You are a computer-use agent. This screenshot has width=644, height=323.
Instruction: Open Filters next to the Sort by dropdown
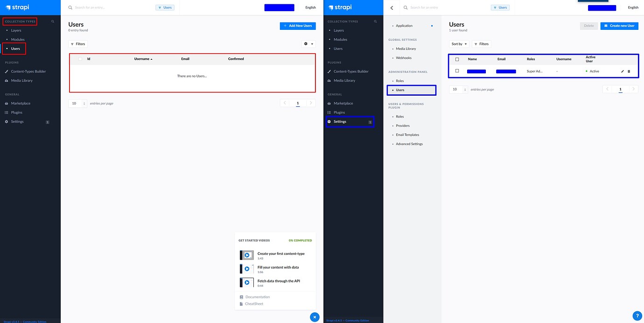point(481,44)
